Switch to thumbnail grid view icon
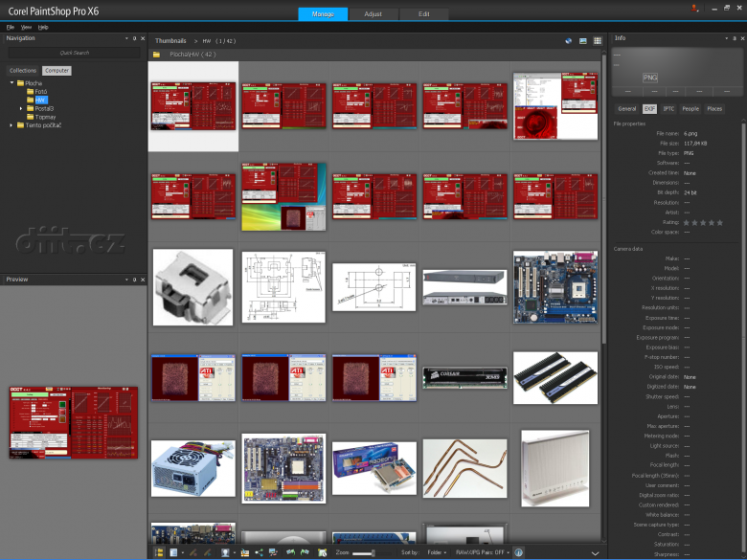 pos(598,41)
